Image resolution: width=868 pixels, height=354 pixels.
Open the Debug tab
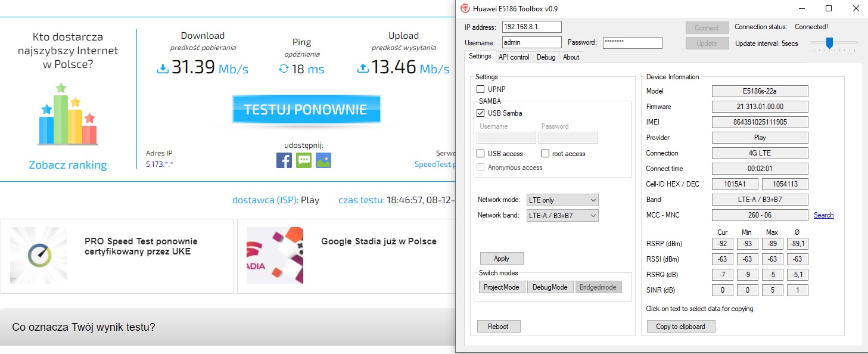tap(546, 57)
